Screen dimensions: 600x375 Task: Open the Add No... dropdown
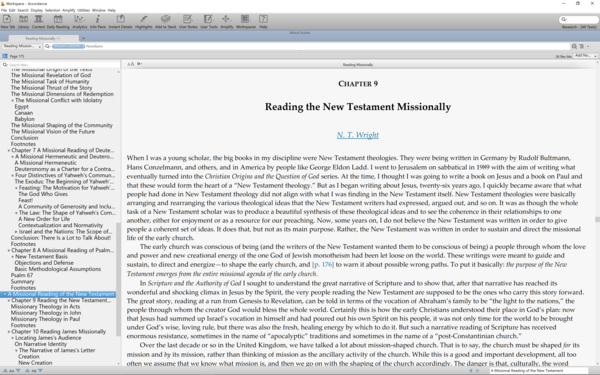pos(585,56)
